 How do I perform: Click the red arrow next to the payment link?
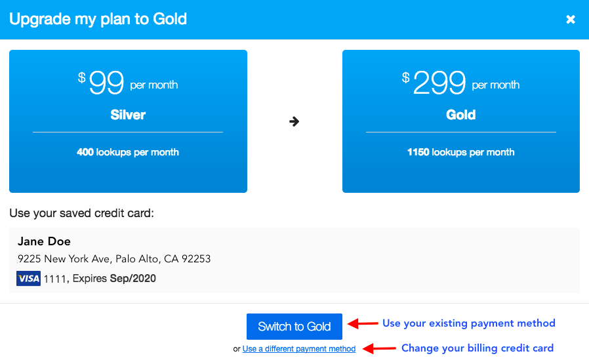[379, 348]
